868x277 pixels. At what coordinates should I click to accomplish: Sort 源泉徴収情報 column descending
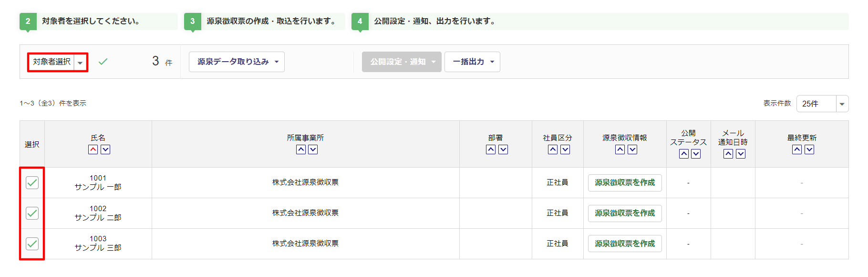[632, 149]
